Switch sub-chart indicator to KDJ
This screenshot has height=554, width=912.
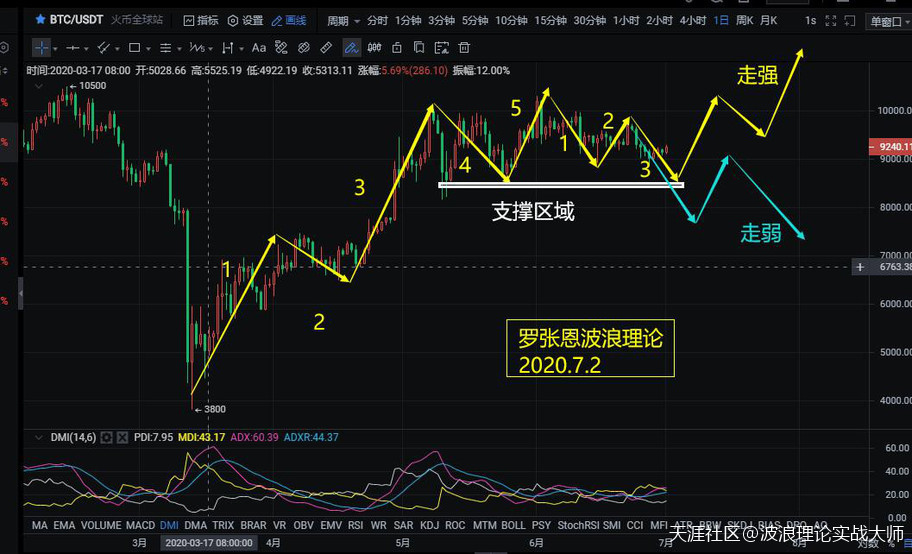pyautogui.click(x=429, y=525)
